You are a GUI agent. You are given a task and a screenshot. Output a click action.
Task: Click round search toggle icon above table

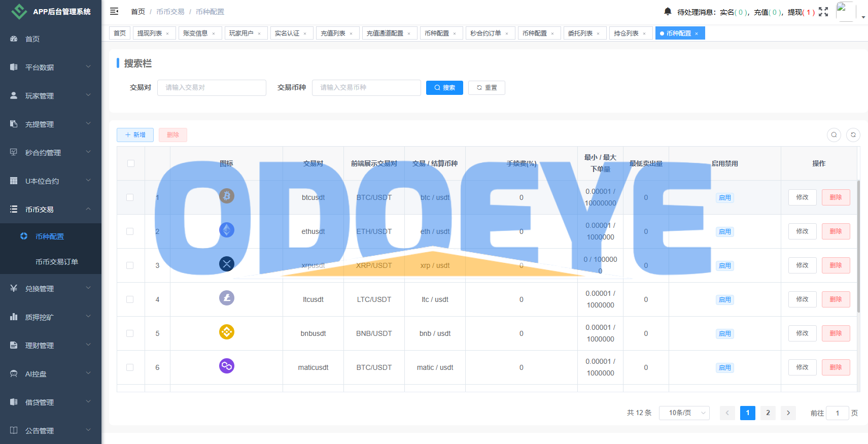(834, 135)
